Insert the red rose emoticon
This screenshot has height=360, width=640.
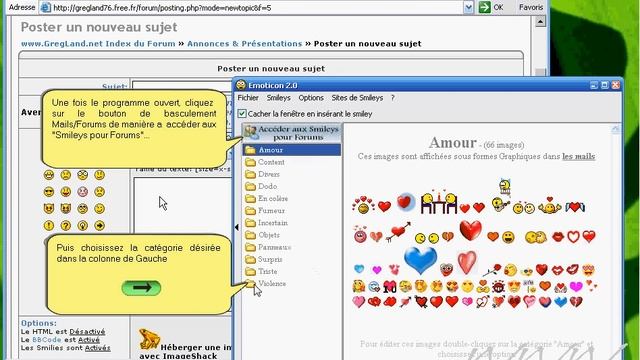coord(492,270)
